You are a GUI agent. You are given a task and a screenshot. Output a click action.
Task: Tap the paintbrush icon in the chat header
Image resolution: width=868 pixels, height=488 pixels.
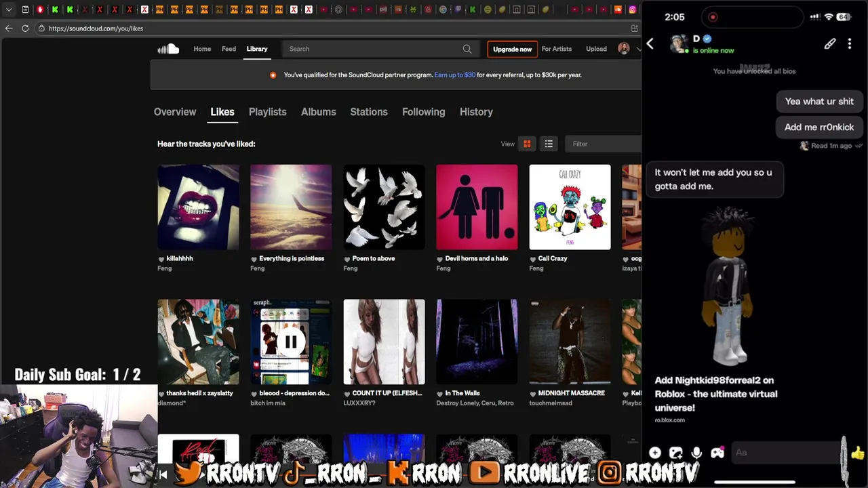tap(830, 44)
